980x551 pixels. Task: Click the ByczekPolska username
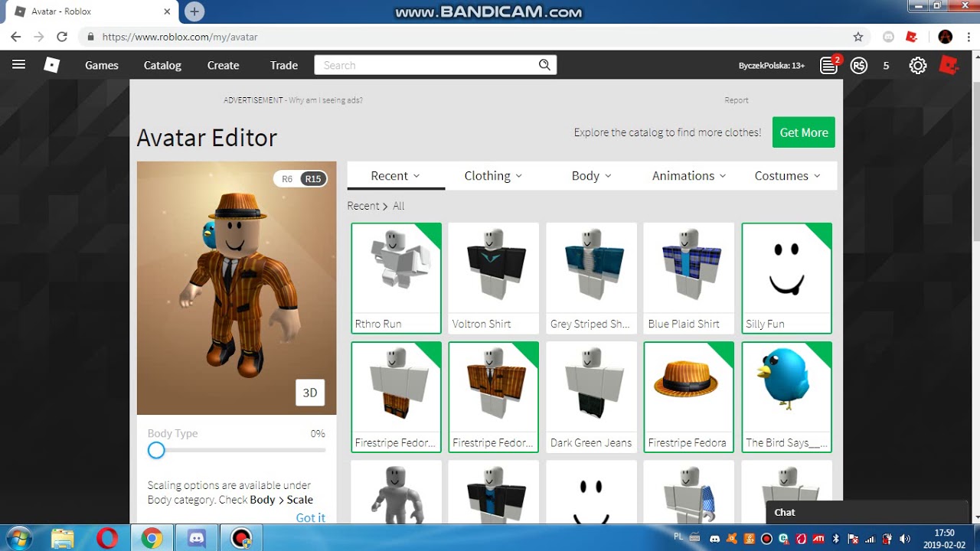point(772,66)
